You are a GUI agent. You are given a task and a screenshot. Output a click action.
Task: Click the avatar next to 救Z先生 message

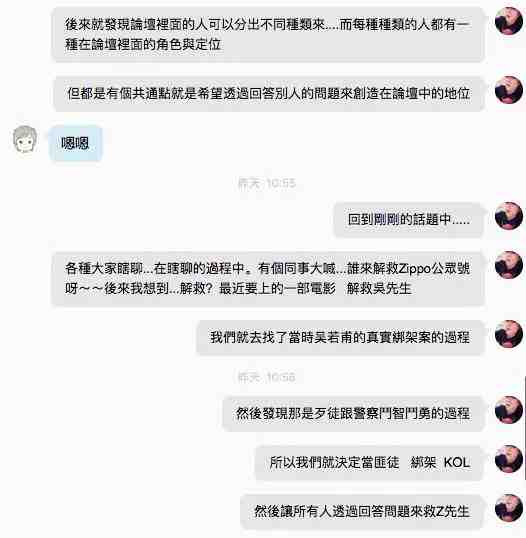(509, 508)
